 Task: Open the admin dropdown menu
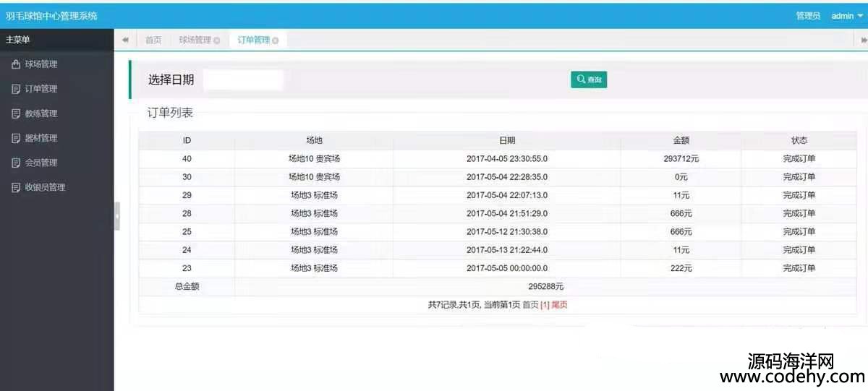[847, 16]
